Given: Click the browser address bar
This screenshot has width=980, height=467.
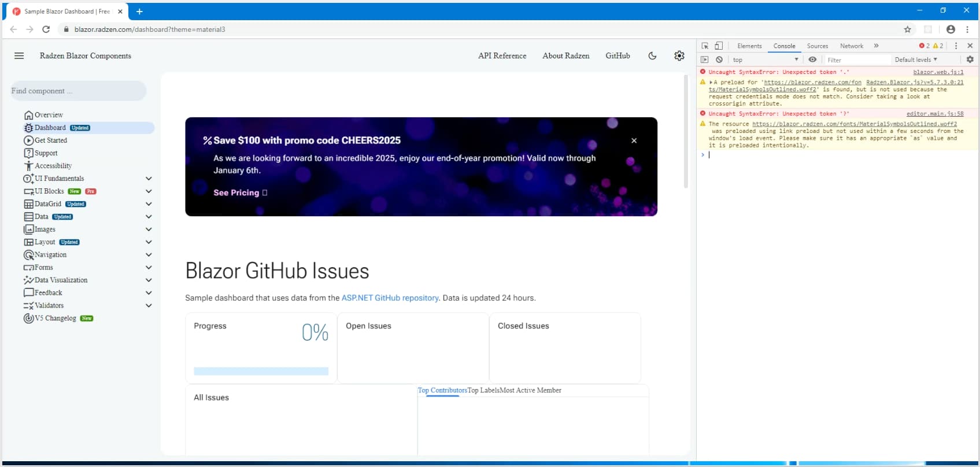Looking at the screenshot, I should click(480, 29).
